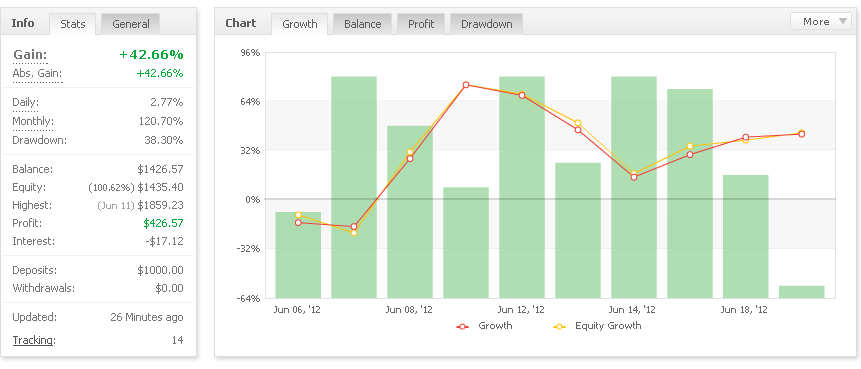Viewport: 861px width, 369px height.
Task: Click the Tracking link
Action: coord(33,340)
